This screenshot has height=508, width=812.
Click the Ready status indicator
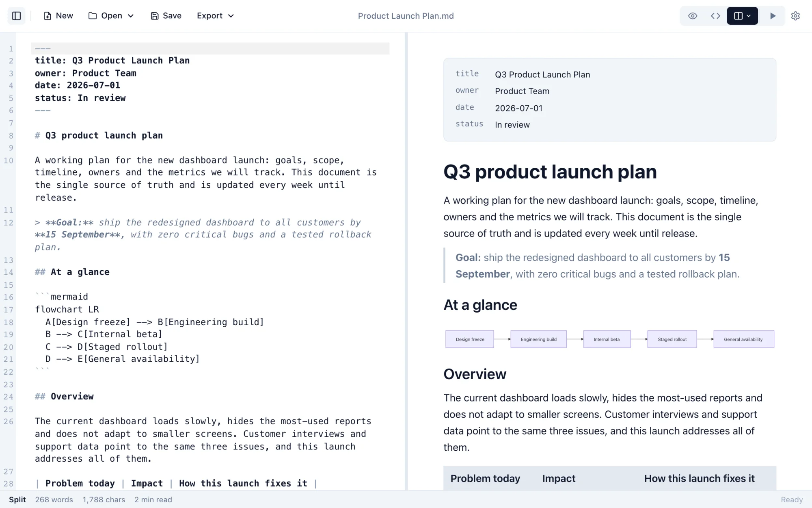(x=792, y=499)
